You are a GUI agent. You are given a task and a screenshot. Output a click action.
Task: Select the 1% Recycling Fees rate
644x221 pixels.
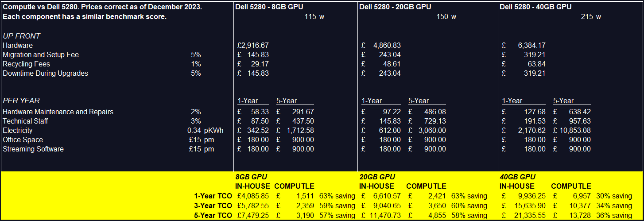tap(196, 64)
